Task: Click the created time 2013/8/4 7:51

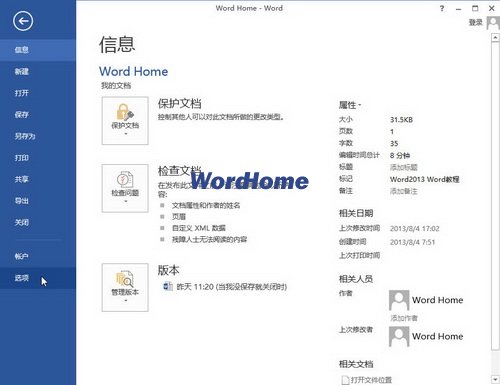Action: tap(412, 242)
